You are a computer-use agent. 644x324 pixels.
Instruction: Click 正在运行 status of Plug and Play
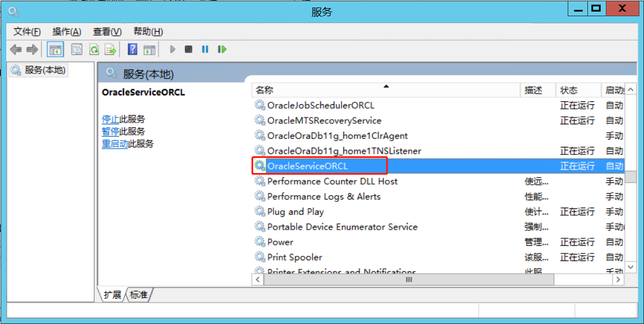(x=577, y=212)
